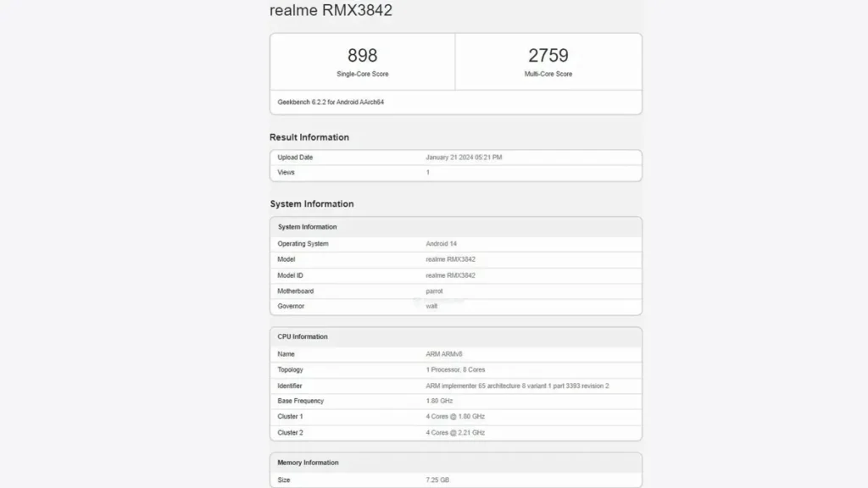868x488 pixels.
Task: Click the 'Name' row label
Action: tap(286, 354)
